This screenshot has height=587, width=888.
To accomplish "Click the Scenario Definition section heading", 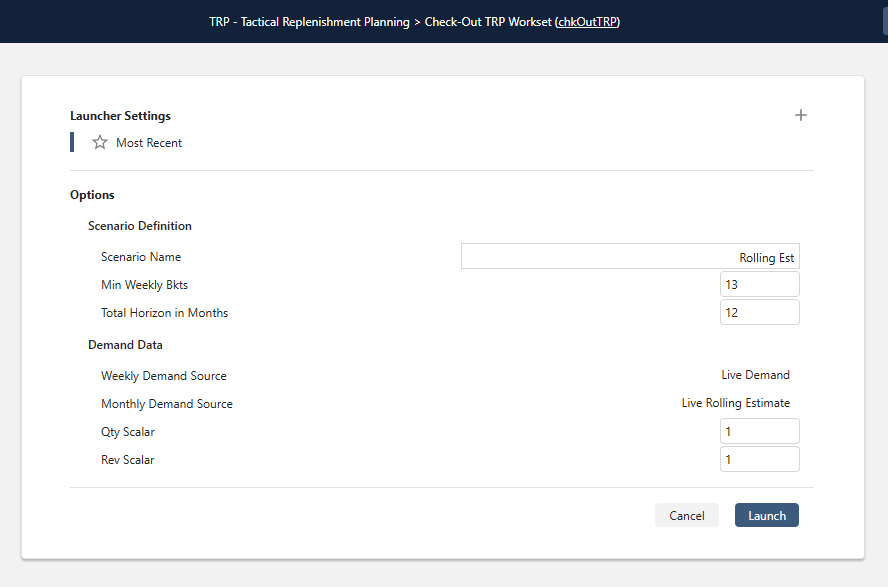I will coord(139,225).
